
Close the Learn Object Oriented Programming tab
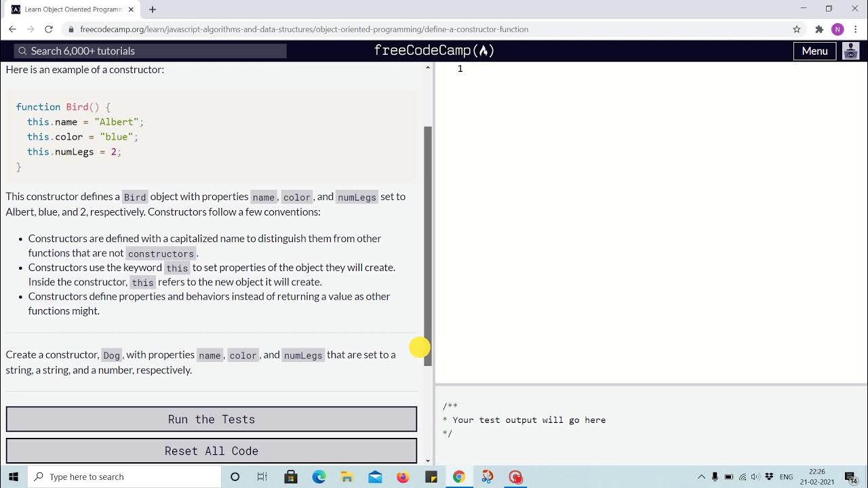click(131, 9)
